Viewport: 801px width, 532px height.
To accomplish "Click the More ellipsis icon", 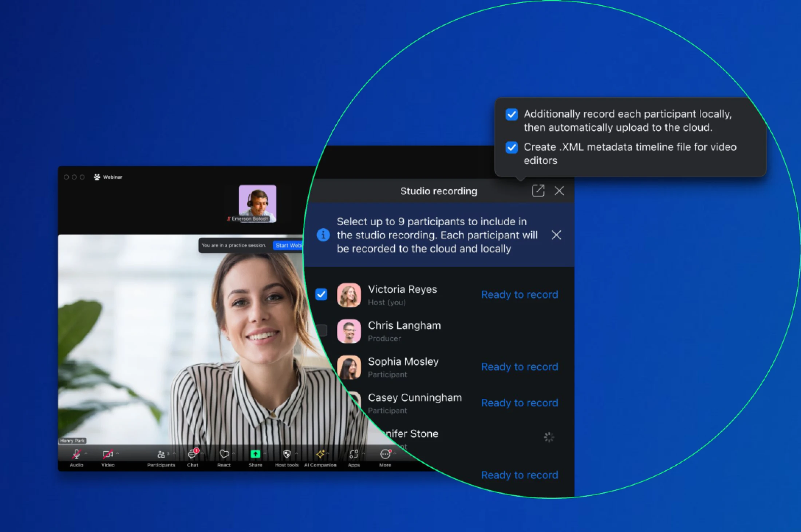I will tap(385, 454).
